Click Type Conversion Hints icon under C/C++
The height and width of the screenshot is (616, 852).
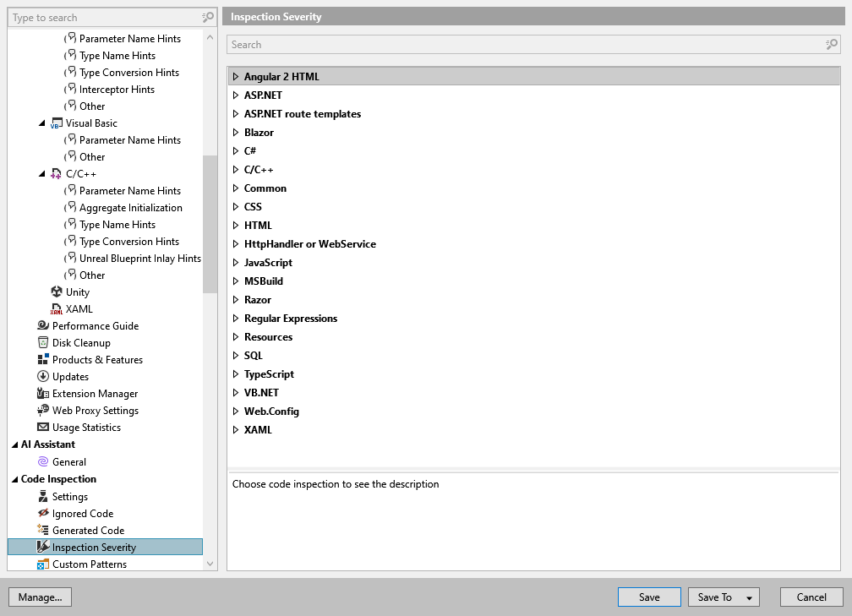70,241
